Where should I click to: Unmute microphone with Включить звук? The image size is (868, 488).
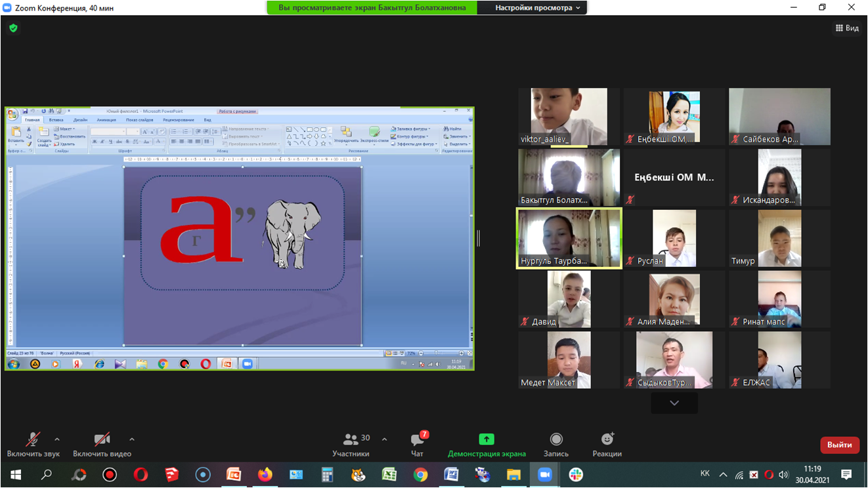pyautogui.click(x=33, y=439)
